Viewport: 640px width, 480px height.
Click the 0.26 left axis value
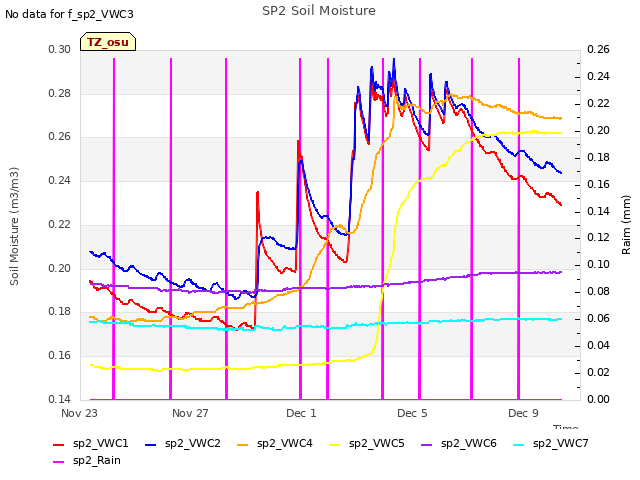[x=60, y=136]
